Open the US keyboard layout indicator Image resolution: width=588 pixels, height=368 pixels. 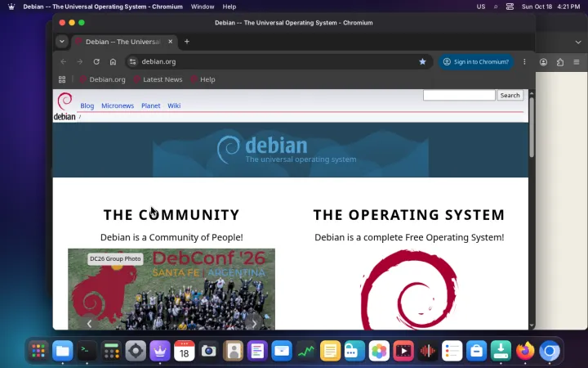click(481, 7)
